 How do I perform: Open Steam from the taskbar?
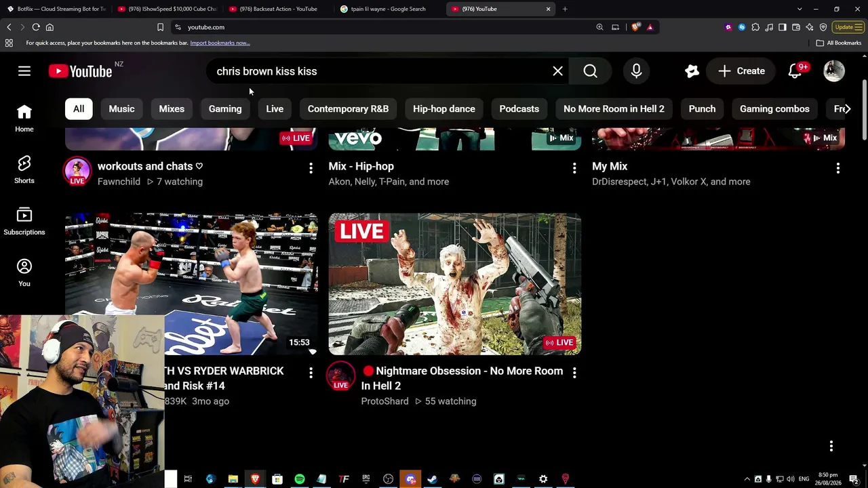point(432,479)
